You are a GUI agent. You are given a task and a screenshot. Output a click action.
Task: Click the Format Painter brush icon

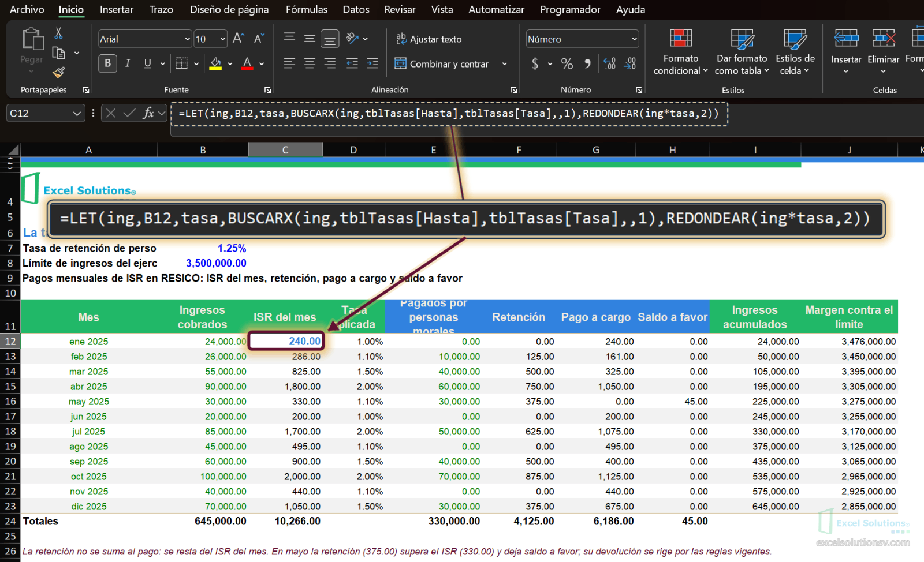pos(58,73)
